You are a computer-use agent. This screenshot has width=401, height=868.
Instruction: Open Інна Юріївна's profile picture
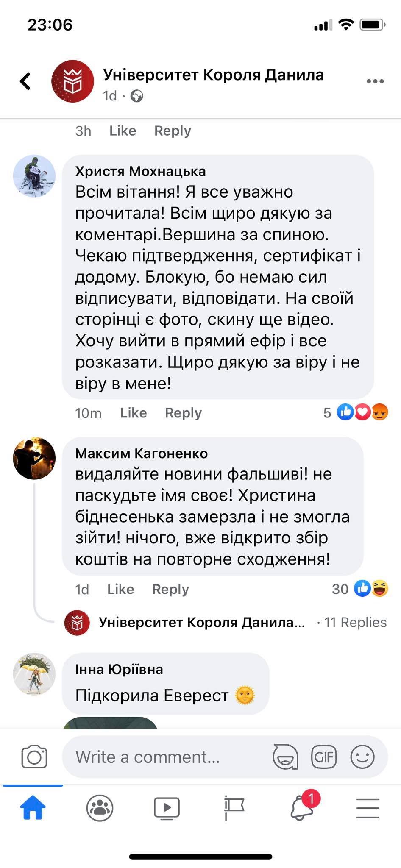34,673
